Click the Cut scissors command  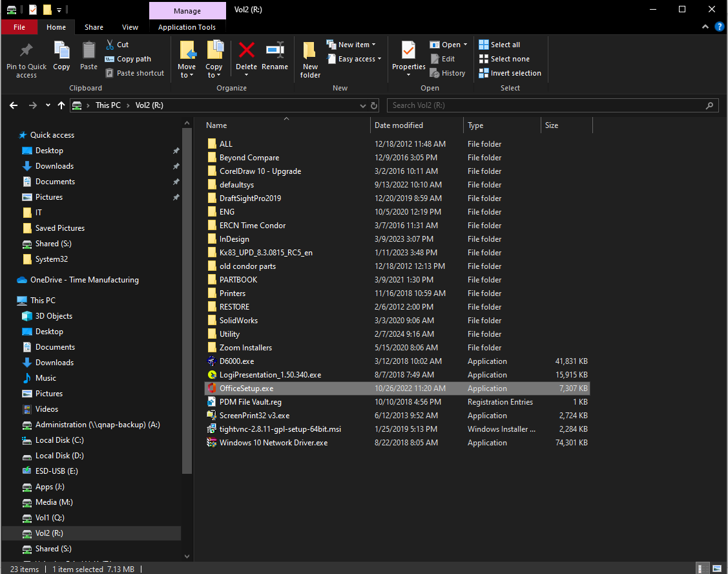[117, 45]
